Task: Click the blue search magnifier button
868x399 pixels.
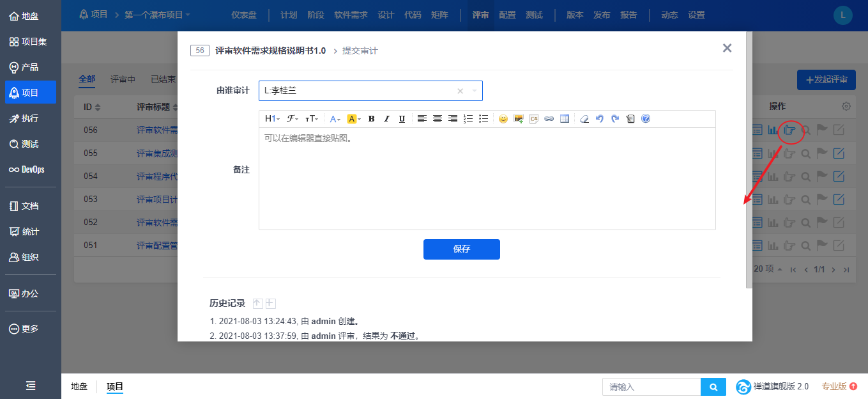Action: (713, 387)
